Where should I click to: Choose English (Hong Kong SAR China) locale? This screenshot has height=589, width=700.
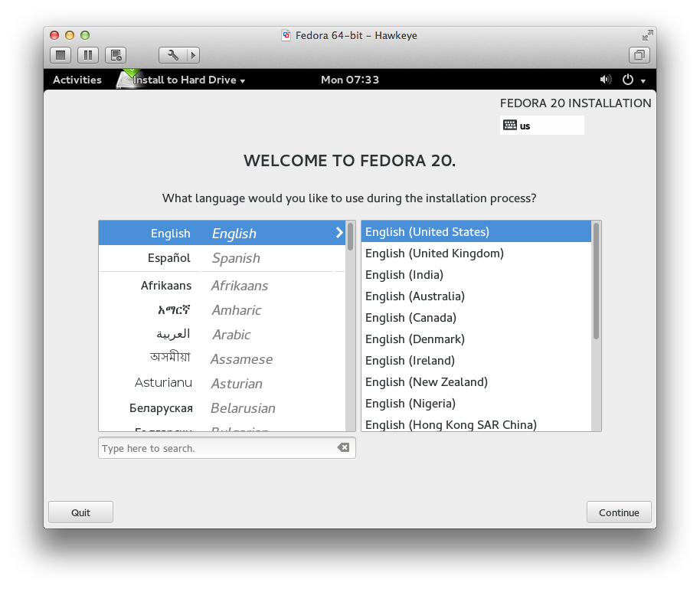[x=476, y=424]
